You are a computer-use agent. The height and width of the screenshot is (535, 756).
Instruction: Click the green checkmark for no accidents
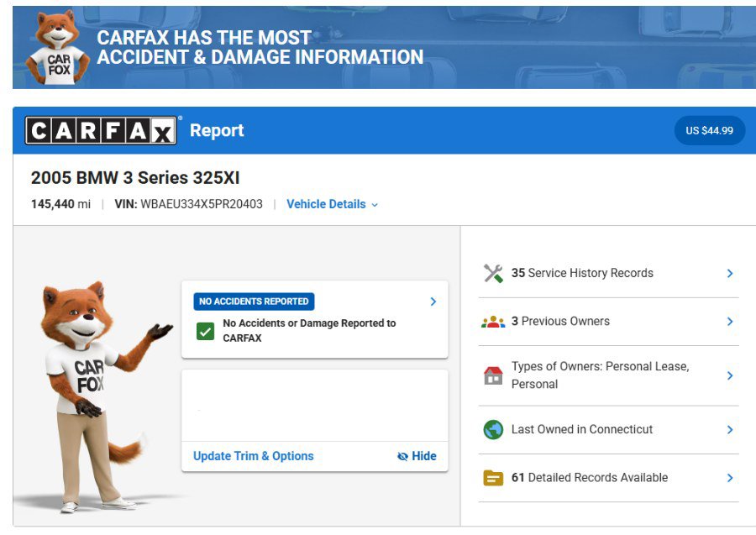206,331
